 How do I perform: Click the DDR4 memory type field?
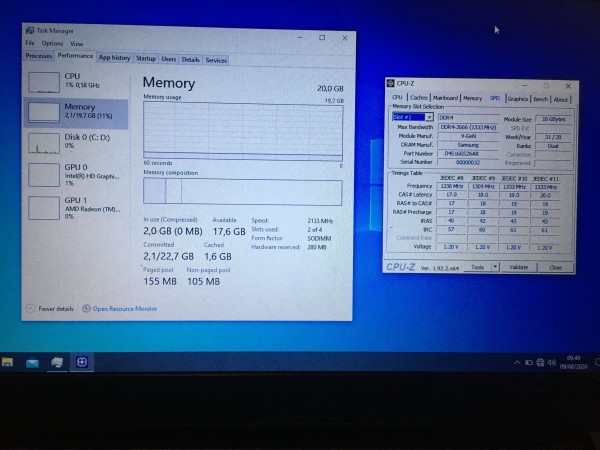(468, 118)
